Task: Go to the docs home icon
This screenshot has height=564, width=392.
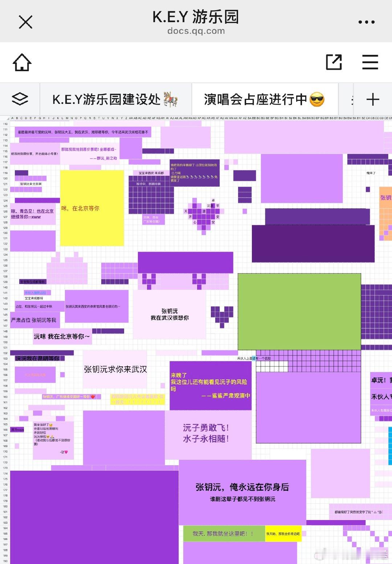Action: [x=22, y=62]
